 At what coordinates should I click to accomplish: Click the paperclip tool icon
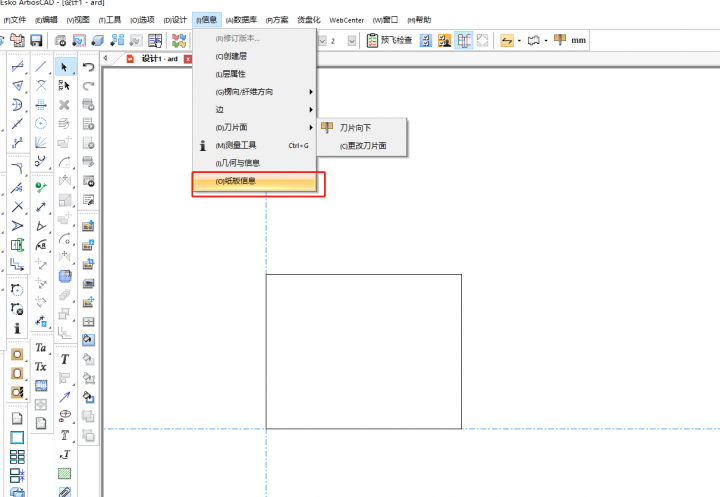coord(65,492)
